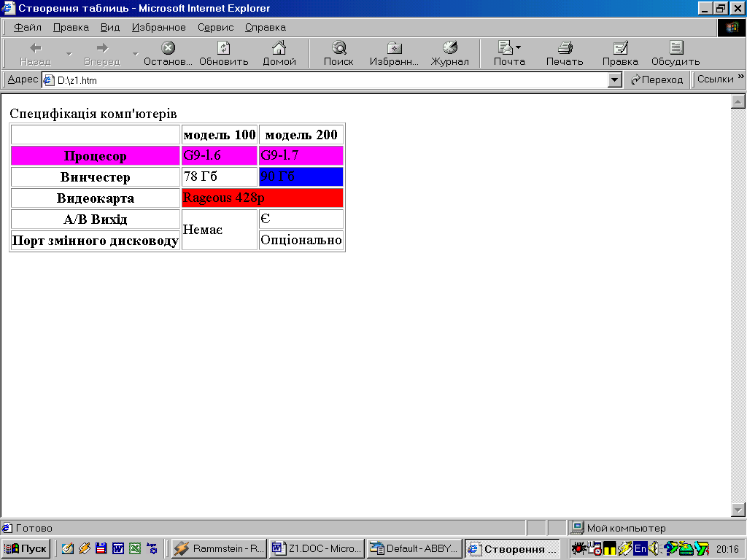Screen dimensions: 747x560
Task: Open the Вид menu
Action: [x=110, y=27]
